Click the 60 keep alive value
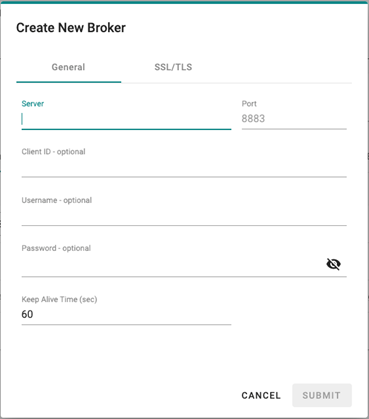The width and height of the screenshot is (369, 419). pos(27,314)
